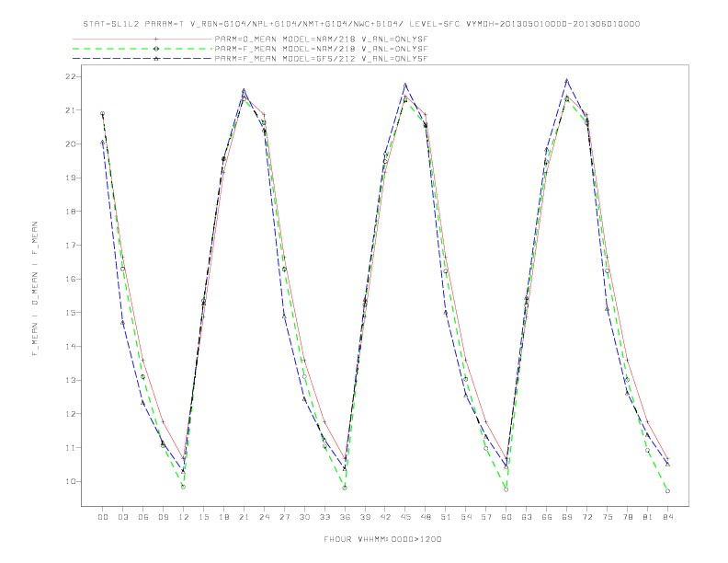Viewport: 728px width, 563px height.
Task: Click x-axis forecast hour label 42
Action: tap(385, 517)
